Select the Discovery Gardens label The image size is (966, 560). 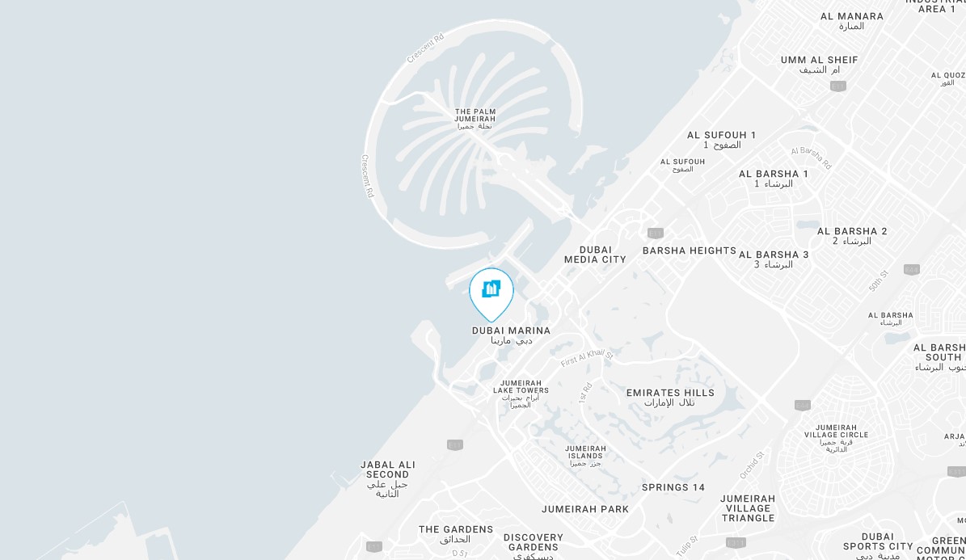click(x=534, y=546)
